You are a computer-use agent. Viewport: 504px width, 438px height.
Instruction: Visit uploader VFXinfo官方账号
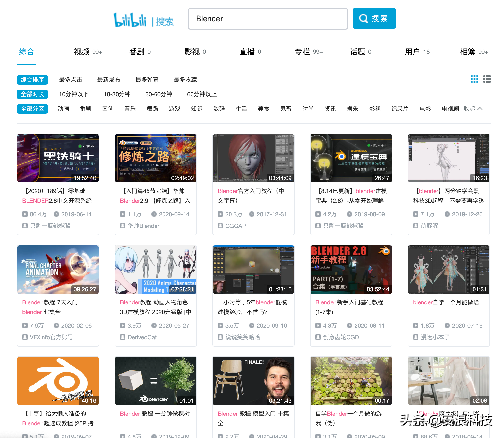(51, 337)
